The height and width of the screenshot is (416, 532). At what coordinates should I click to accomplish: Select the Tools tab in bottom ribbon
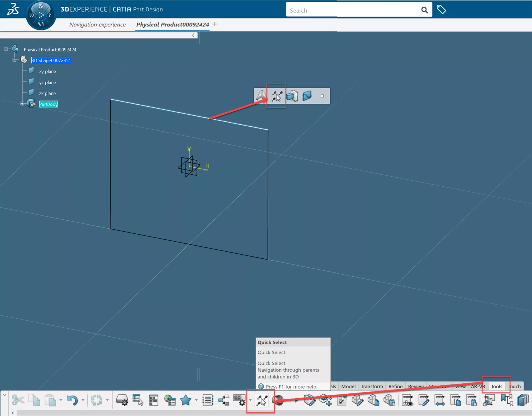tap(497, 386)
